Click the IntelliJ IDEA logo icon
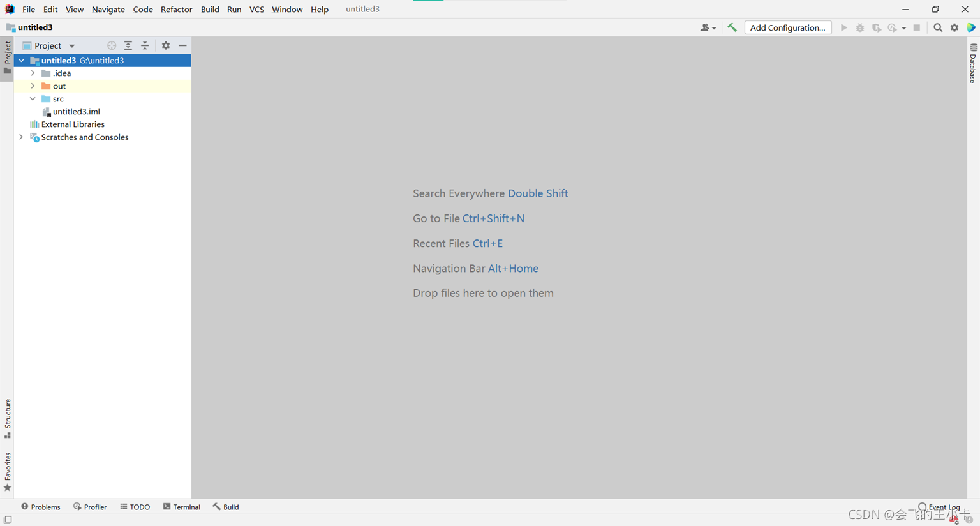980x526 pixels. pos(10,9)
